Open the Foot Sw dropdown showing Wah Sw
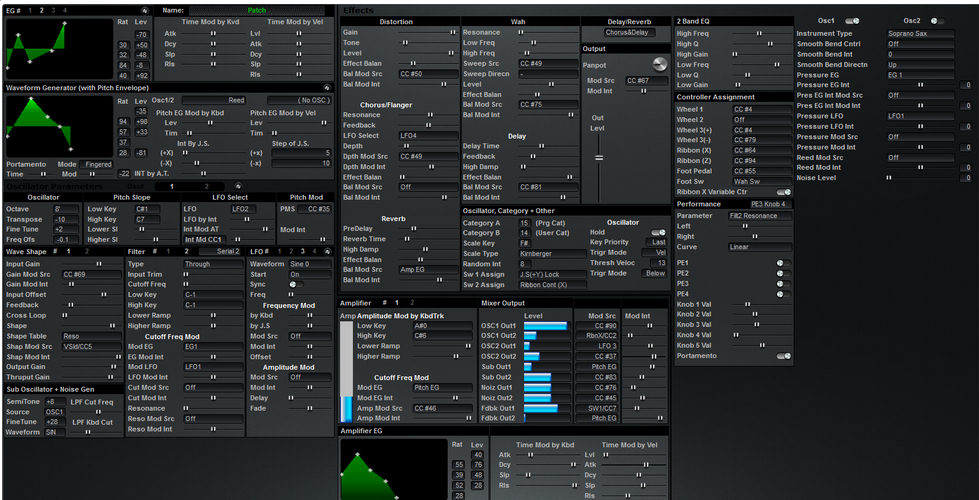This screenshot has width=979, height=500. (x=762, y=182)
